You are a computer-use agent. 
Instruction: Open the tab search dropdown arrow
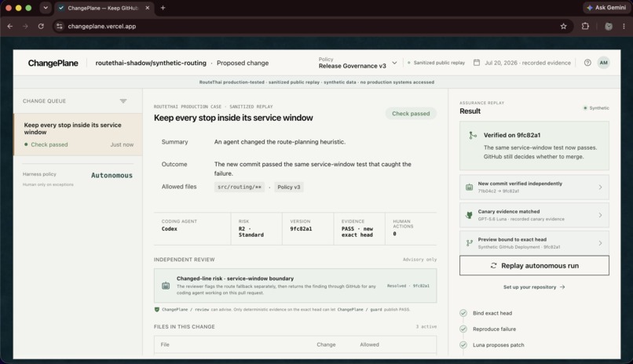point(46,8)
